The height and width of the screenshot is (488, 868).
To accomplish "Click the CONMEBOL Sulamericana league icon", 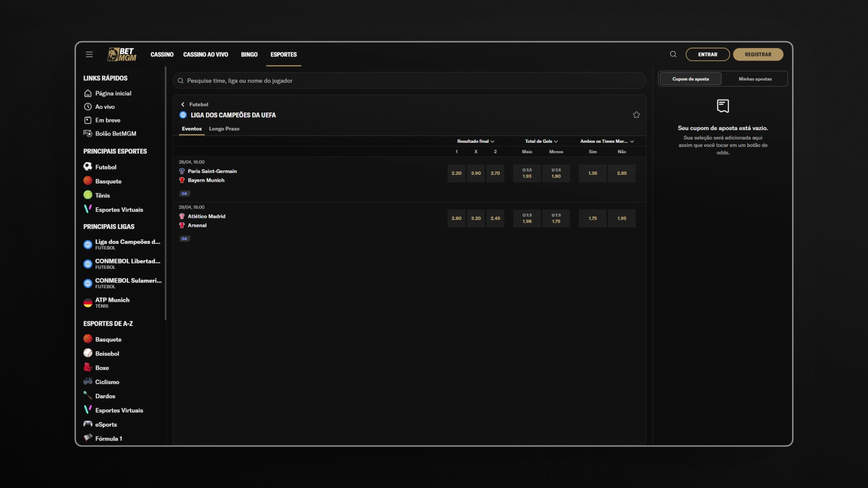I will pyautogui.click(x=88, y=283).
